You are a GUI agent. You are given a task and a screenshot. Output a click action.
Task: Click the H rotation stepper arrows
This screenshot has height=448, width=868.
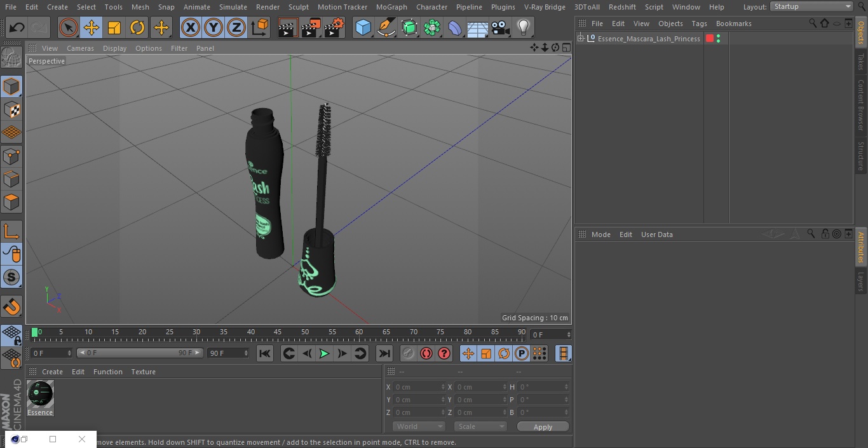pos(567,387)
